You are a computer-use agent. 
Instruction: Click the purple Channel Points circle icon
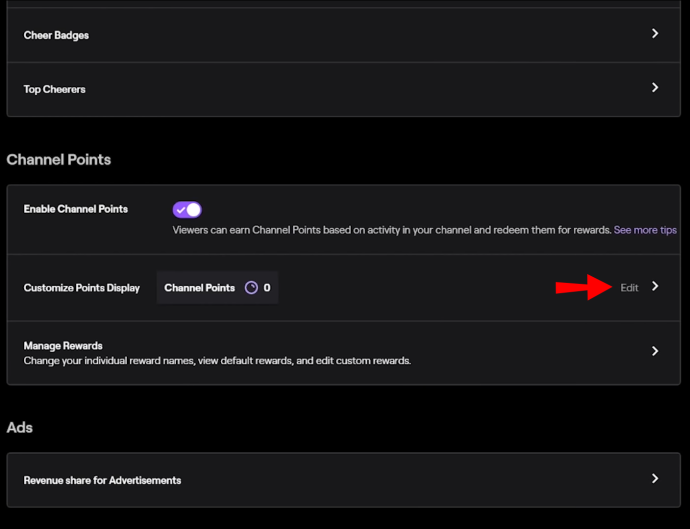click(x=251, y=288)
